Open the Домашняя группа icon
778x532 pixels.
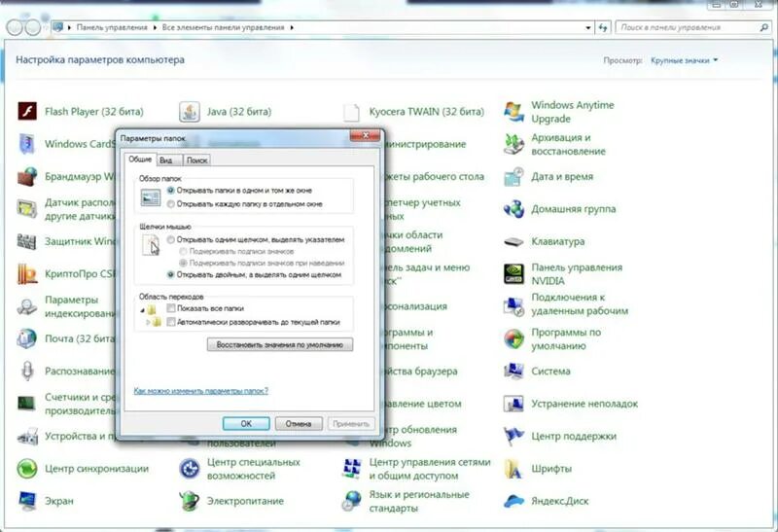point(513,209)
